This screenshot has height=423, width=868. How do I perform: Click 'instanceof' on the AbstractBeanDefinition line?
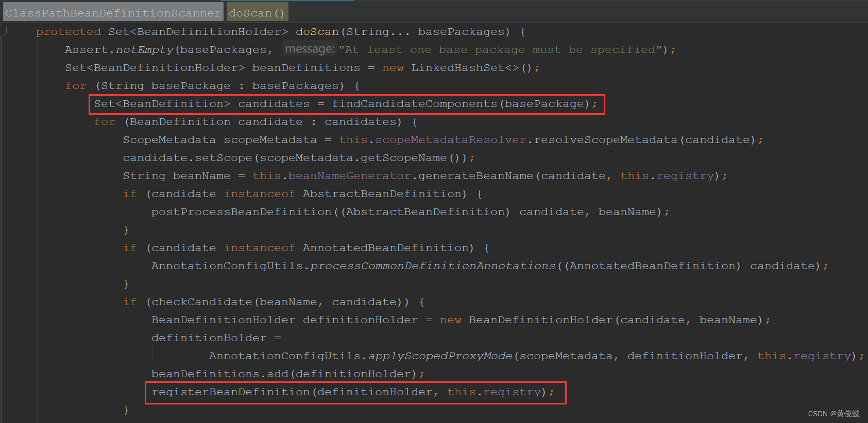[260, 194]
